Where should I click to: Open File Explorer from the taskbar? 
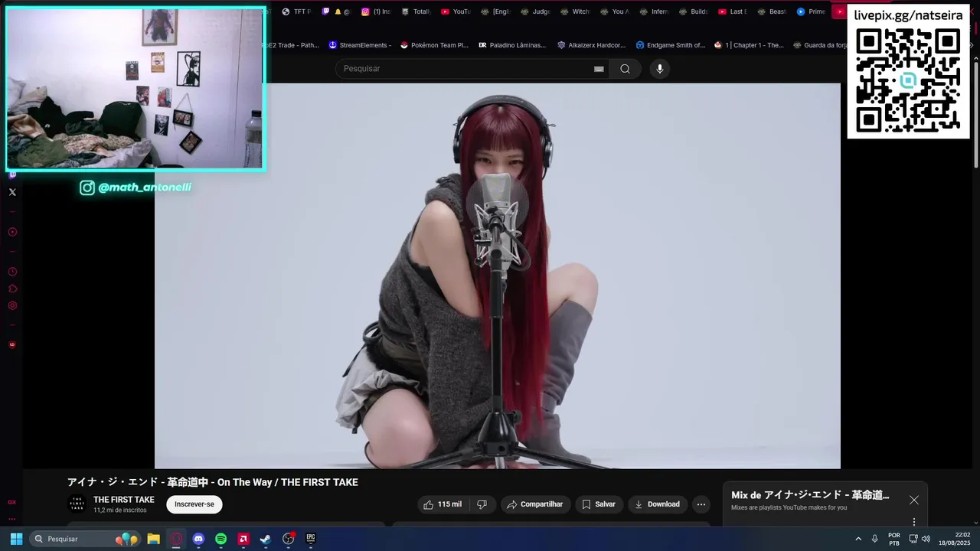[154, 539]
